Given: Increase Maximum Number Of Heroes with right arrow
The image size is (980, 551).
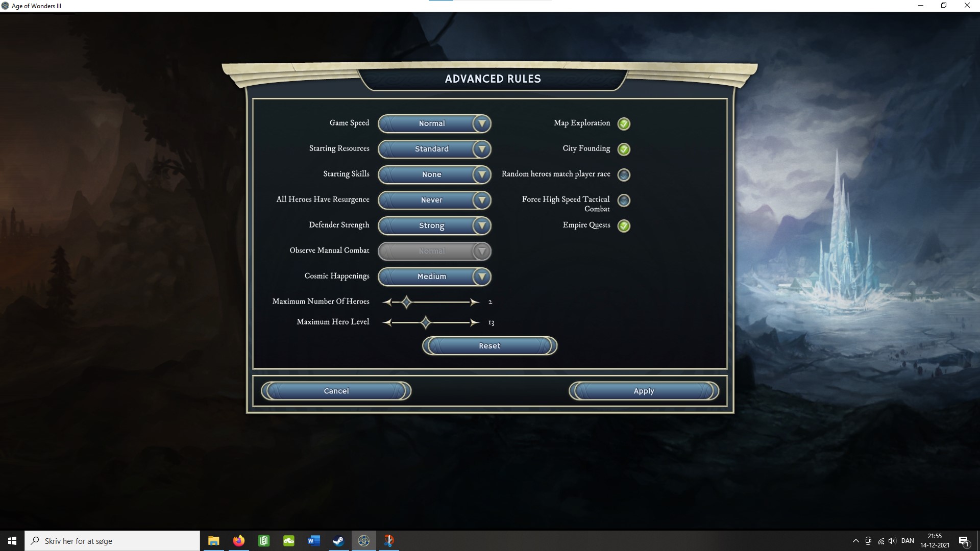Looking at the screenshot, I should tap(474, 302).
